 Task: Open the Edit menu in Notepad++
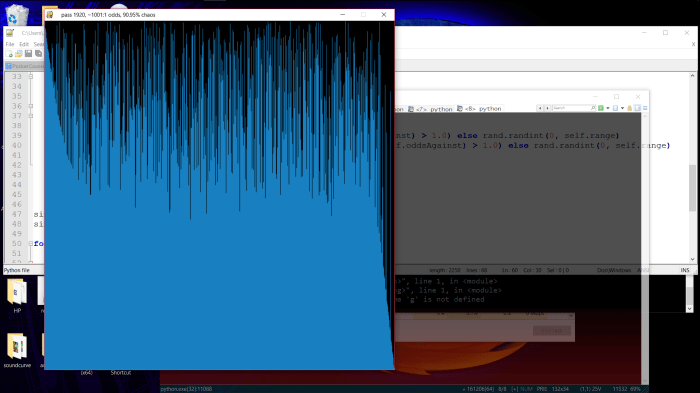[24, 44]
